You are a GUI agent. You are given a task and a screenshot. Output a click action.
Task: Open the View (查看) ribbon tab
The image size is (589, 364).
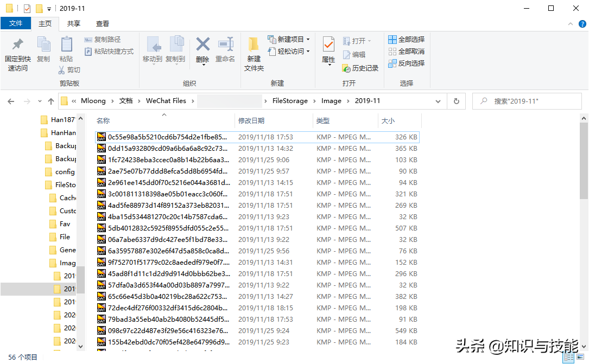point(103,23)
